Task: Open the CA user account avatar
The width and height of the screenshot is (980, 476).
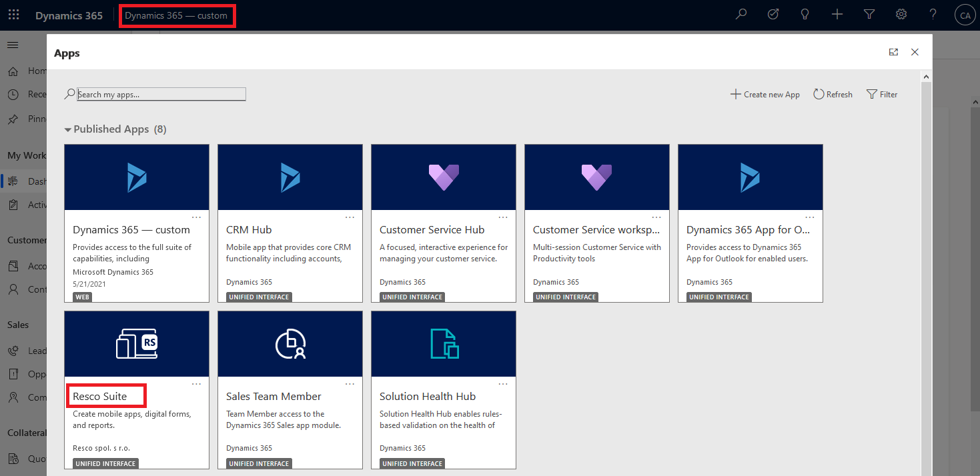Action: click(965, 15)
